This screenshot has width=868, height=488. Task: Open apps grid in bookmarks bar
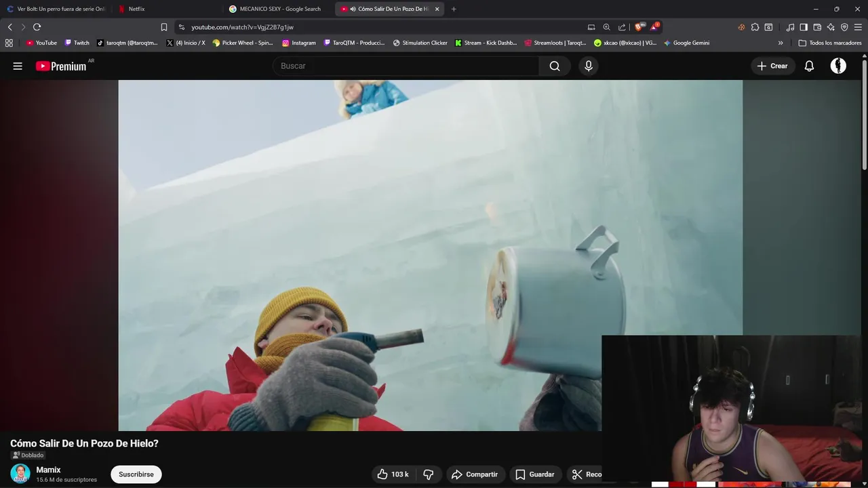pos(9,43)
